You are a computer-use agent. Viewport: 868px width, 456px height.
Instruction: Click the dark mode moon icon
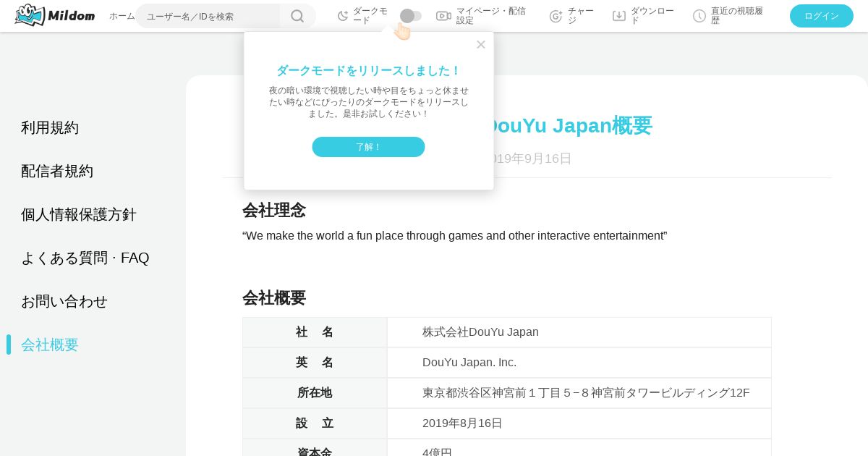pos(343,16)
